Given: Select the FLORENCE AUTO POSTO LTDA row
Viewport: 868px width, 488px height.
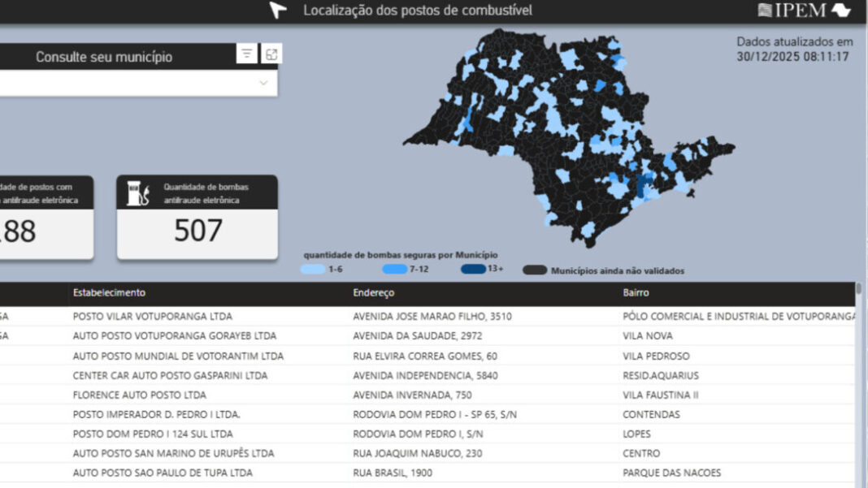Looking at the screenshot, I should tap(140, 395).
